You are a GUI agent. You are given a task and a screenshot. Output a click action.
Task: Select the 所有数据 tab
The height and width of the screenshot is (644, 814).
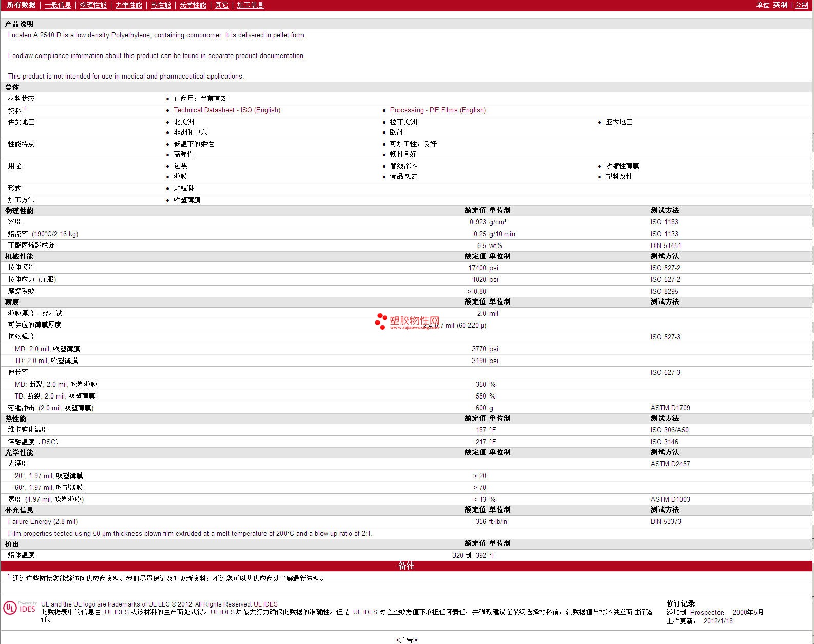[x=21, y=5]
